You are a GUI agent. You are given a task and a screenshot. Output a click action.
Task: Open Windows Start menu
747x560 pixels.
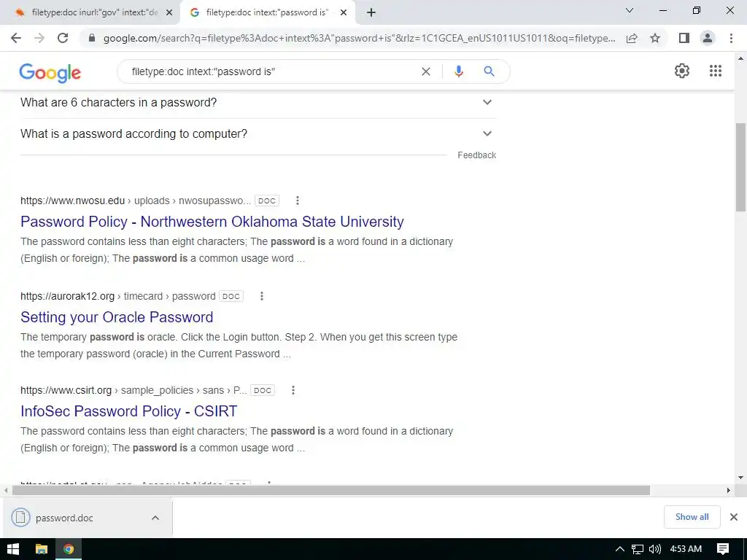(13, 549)
